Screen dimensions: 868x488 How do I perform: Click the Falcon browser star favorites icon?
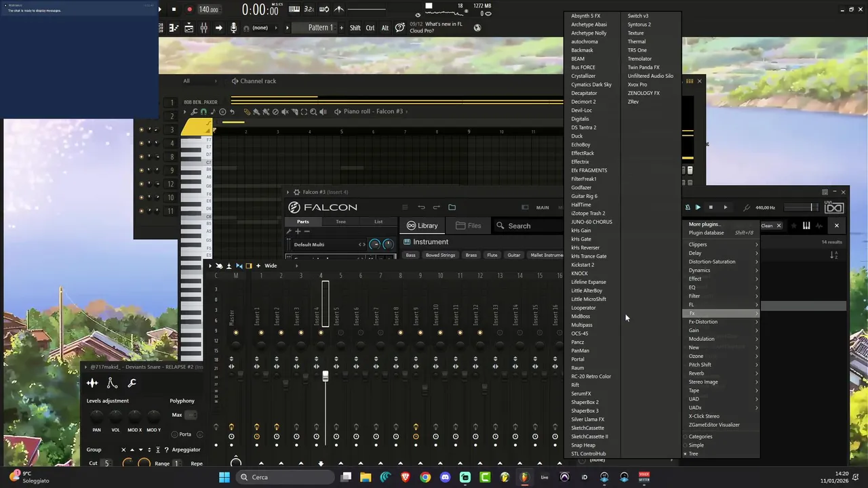pyautogui.click(x=793, y=226)
